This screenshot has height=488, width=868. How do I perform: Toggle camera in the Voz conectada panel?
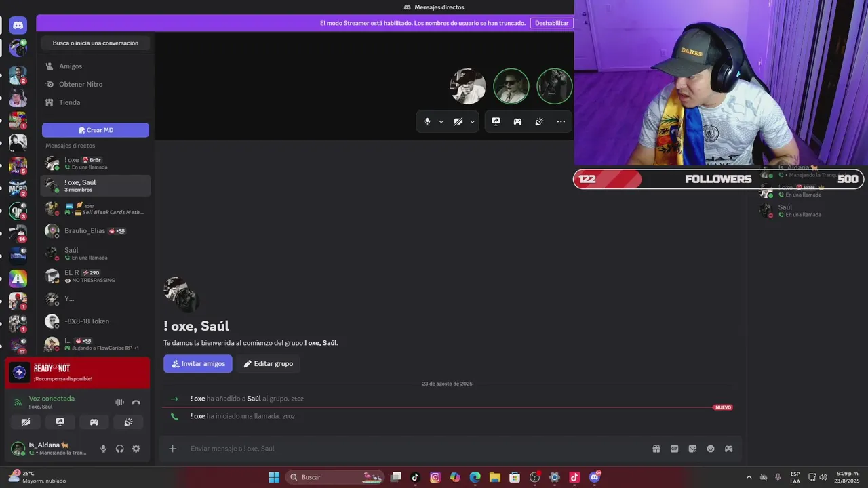pyautogui.click(x=26, y=422)
